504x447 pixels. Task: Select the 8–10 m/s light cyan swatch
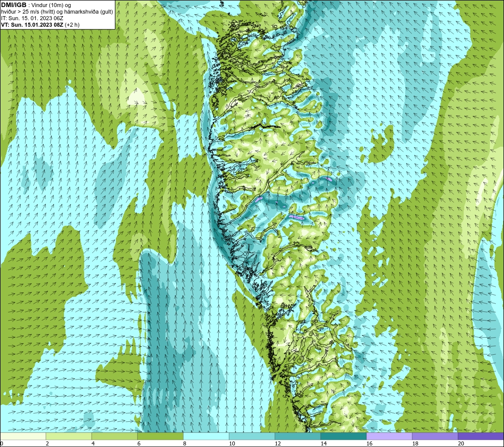click(x=206, y=436)
